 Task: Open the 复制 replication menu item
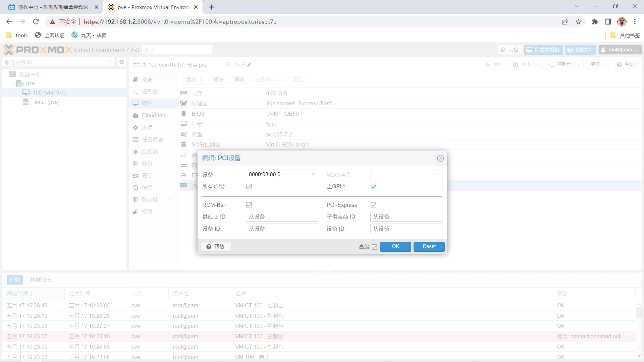pos(154,176)
